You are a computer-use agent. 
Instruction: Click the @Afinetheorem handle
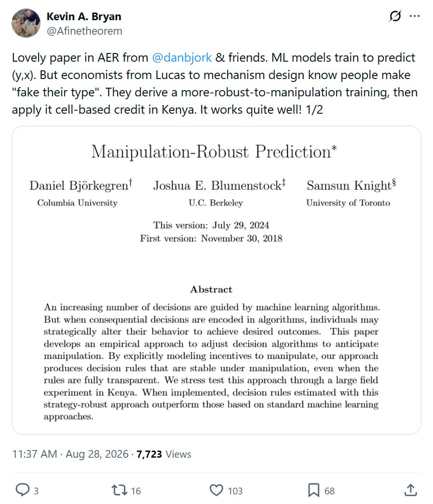coord(84,31)
